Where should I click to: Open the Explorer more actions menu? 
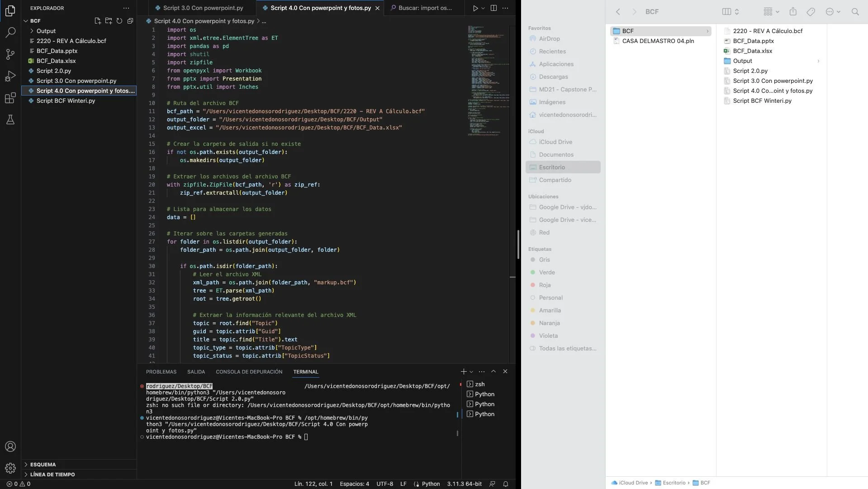pos(126,8)
